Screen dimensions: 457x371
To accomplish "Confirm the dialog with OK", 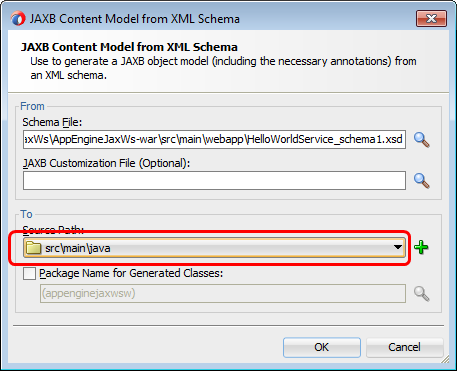I will [322, 347].
